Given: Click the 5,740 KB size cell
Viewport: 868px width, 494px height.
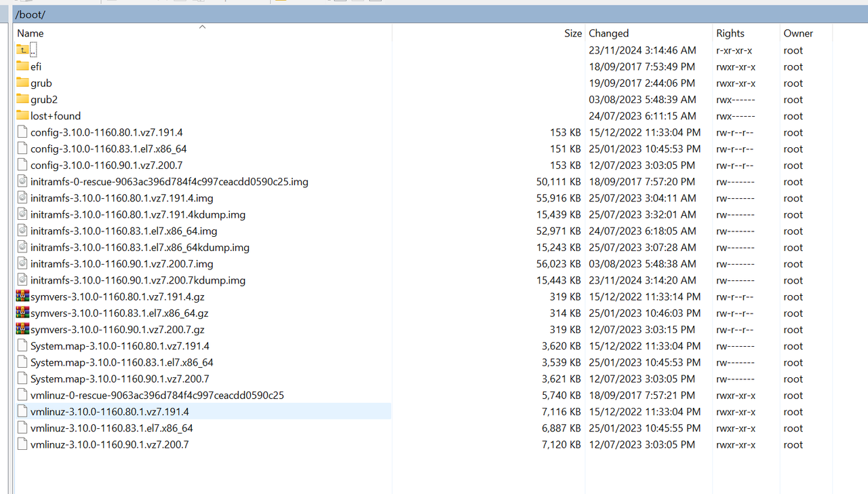Looking at the screenshot, I should 561,396.
